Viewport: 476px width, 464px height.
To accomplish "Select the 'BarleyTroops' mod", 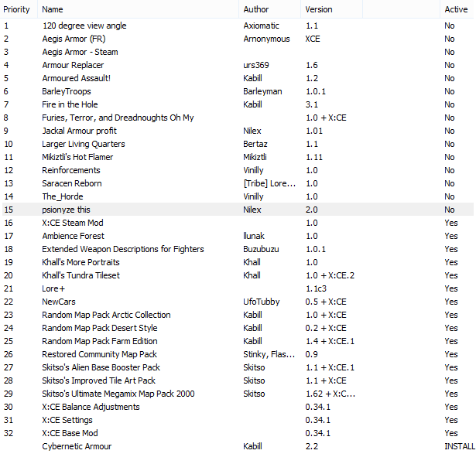I will coord(67,91).
